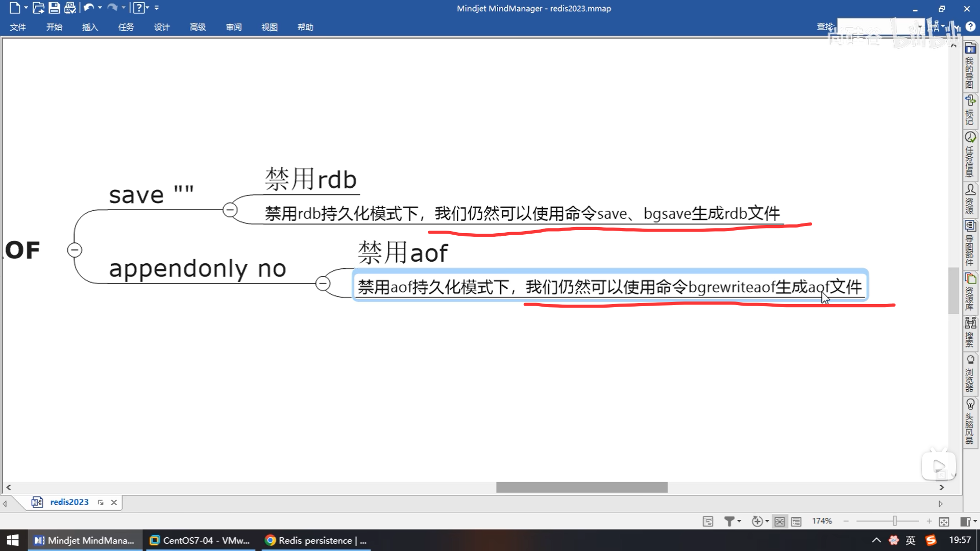Open the 视图 ribbon tab
The width and height of the screenshot is (980, 551).
[269, 27]
